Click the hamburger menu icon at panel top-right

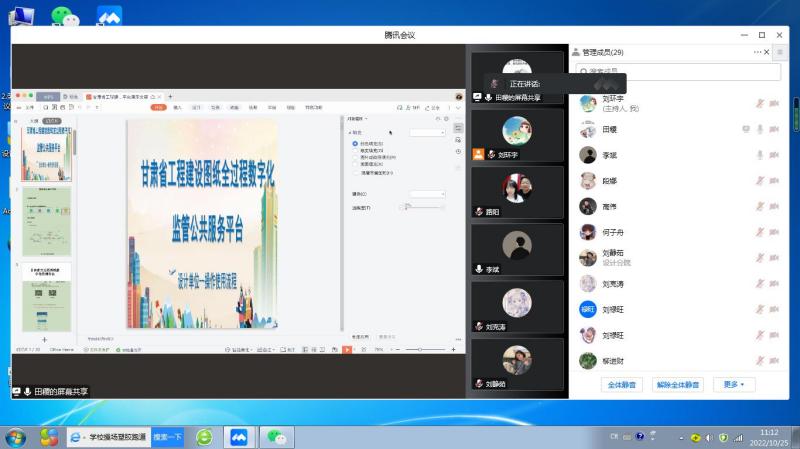[x=780, y=52]
